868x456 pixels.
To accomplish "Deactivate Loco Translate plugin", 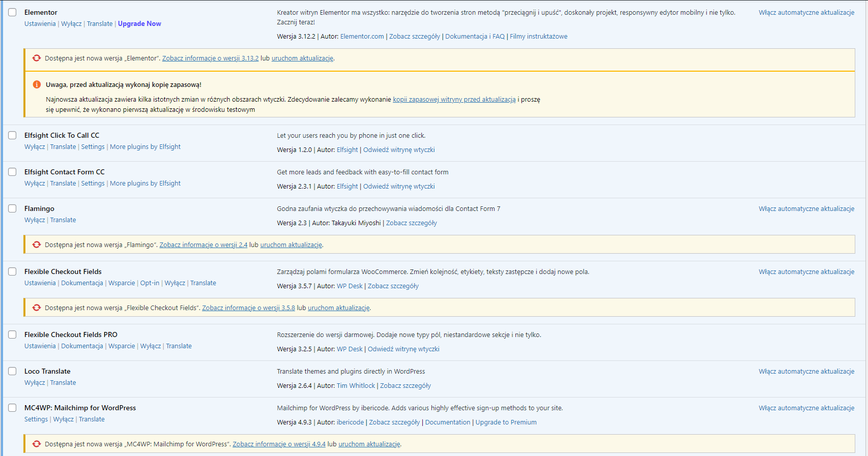I will [35, 382].
